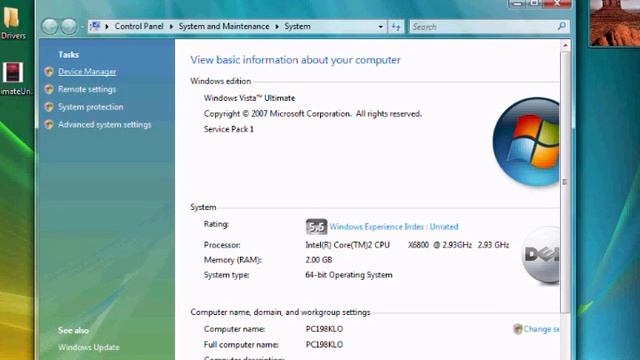This screenshot has width=640, height=360.
Task: Click the sidebar landscape picture gadget
Action: (615, 22)
